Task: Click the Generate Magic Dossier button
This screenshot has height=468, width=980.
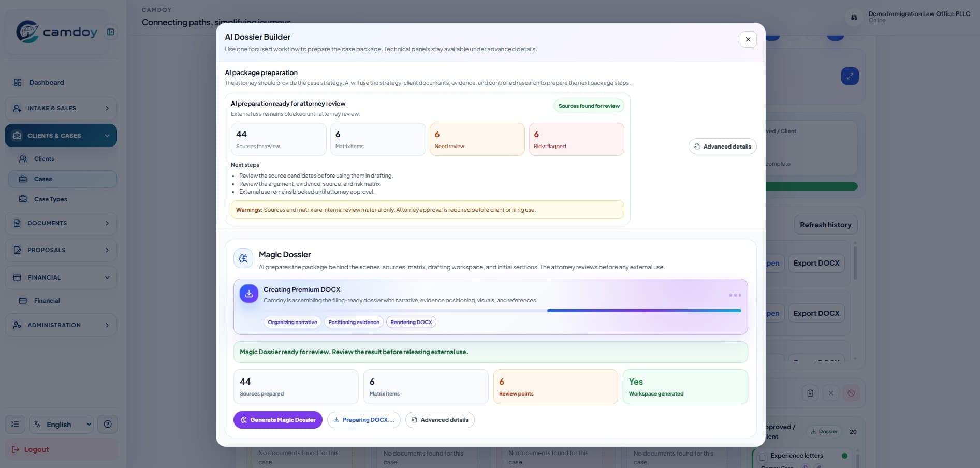Action: (278, 420)
